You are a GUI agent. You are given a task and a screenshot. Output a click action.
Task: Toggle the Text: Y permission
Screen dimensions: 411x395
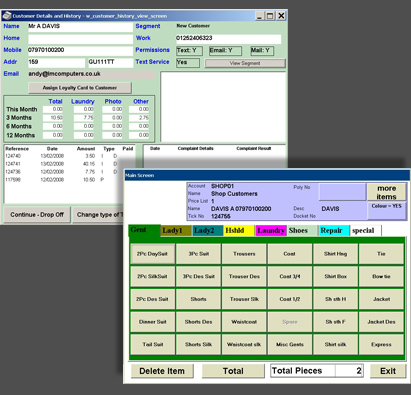tap(188, 51)
